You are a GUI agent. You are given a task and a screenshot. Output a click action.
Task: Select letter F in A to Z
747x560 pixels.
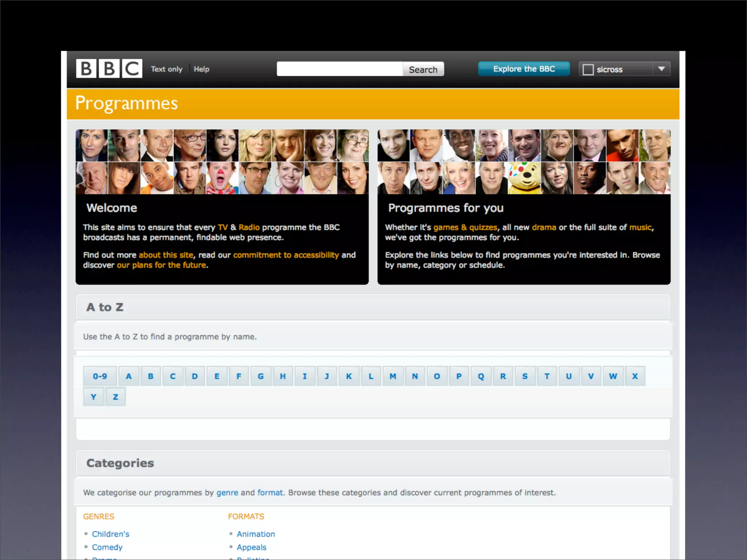[239, 376]
